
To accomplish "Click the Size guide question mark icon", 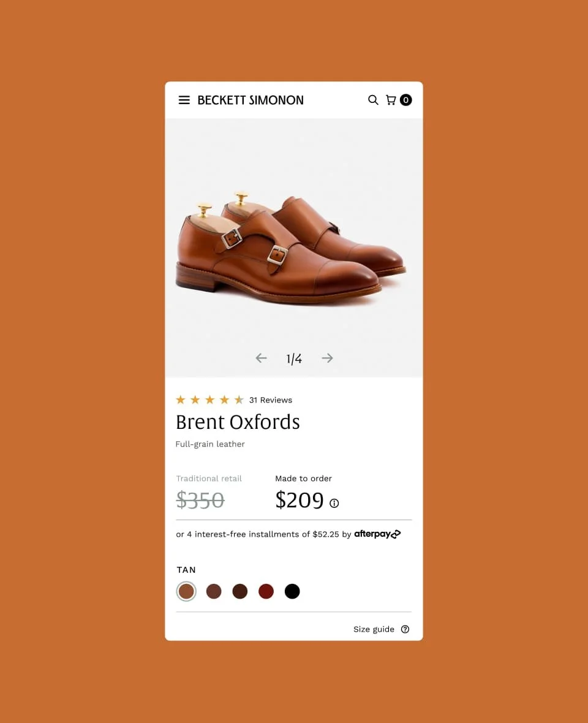I will click(405, 629).
